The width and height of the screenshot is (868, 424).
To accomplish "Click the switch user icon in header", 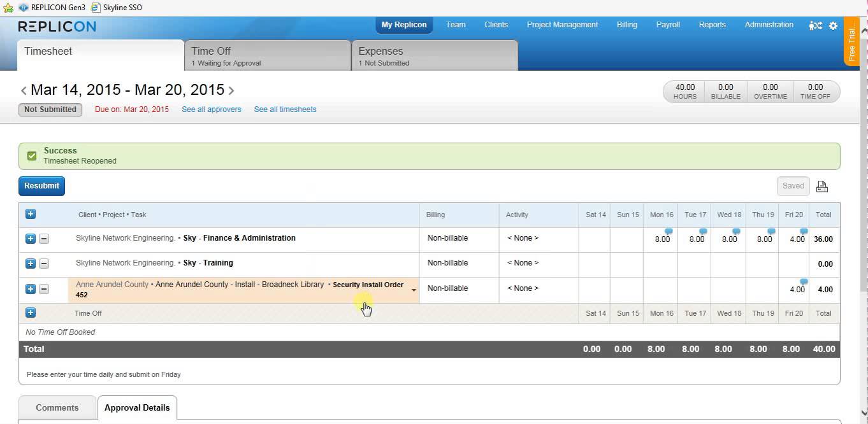I will 815,25.
